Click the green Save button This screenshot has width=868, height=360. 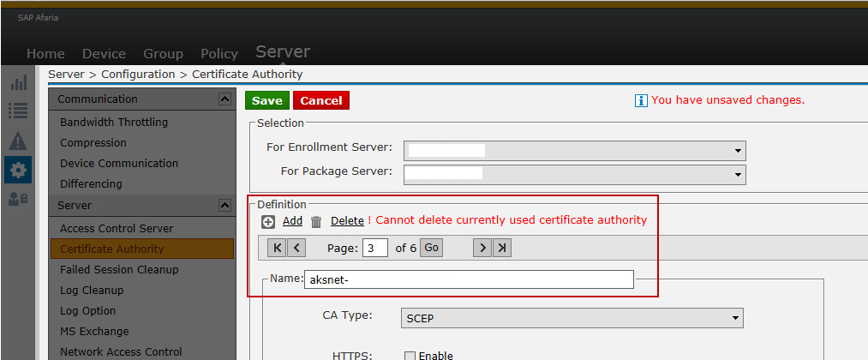tap(267, 101)
